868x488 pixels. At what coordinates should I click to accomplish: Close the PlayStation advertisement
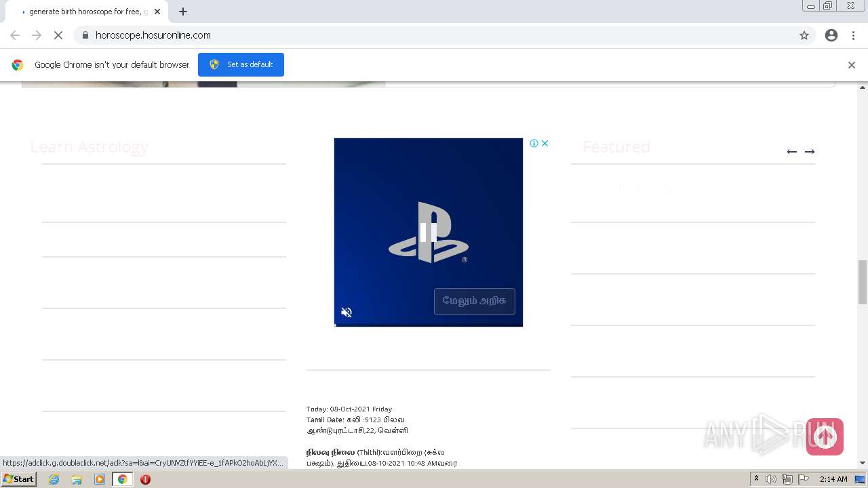545,143
